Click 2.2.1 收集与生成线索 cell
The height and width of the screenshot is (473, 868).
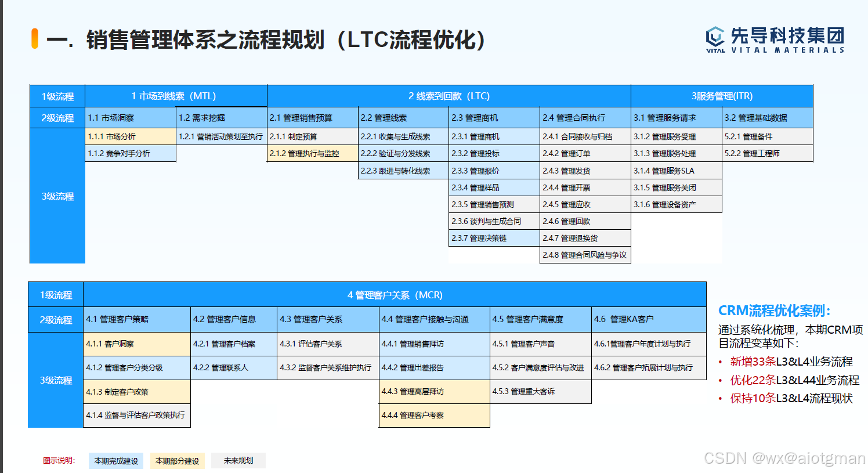click(404, 136)
